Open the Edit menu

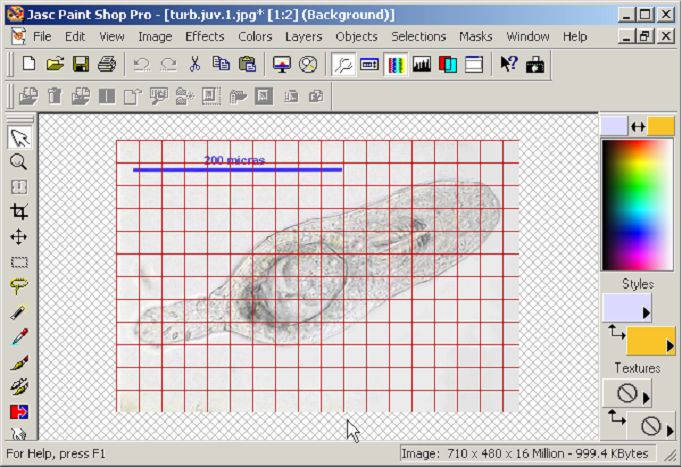(75, 36)
